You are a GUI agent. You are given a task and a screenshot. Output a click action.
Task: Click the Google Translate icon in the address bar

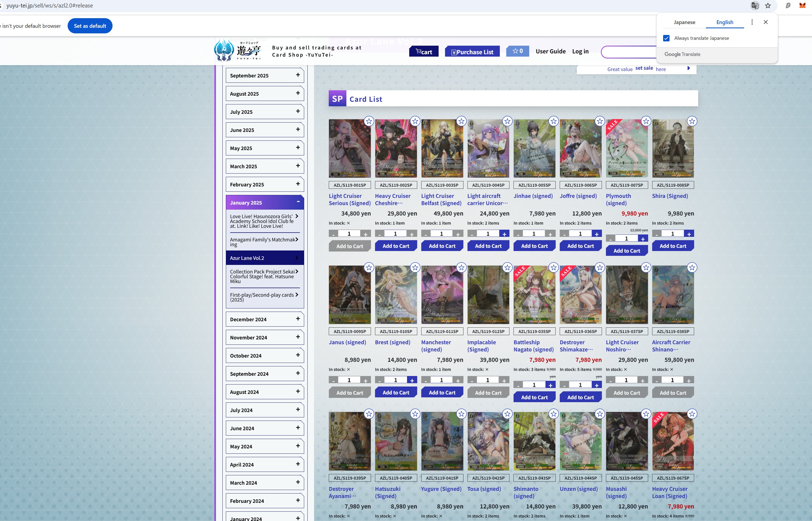coord(755,6)
